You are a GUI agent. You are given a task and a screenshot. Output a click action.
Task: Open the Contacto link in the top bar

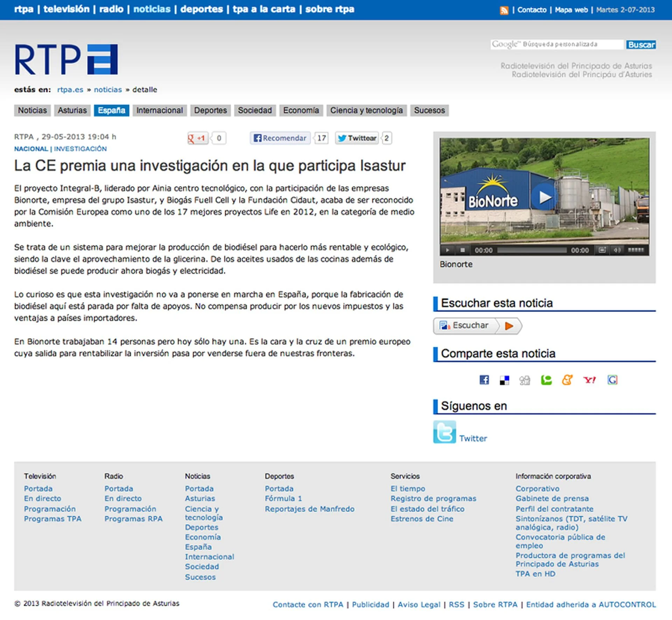pos(532,10)
